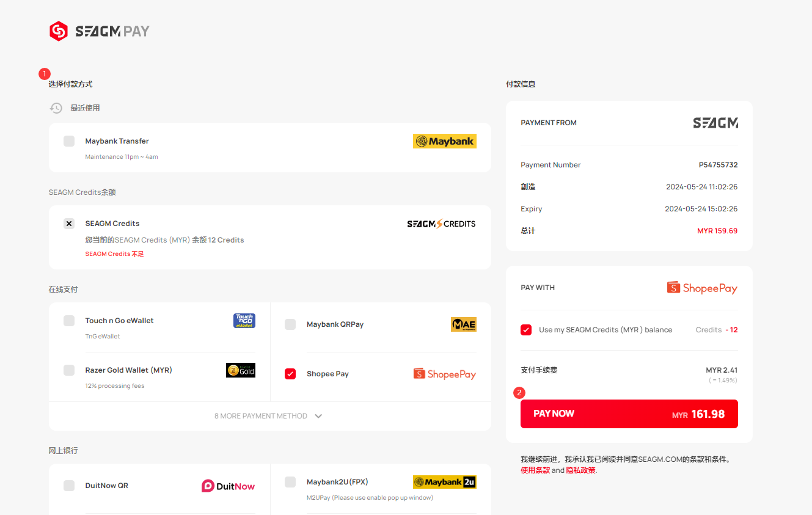Select DuitNow QR checkbox
This screenshot has width=812, height=515.
coord(69,486)
